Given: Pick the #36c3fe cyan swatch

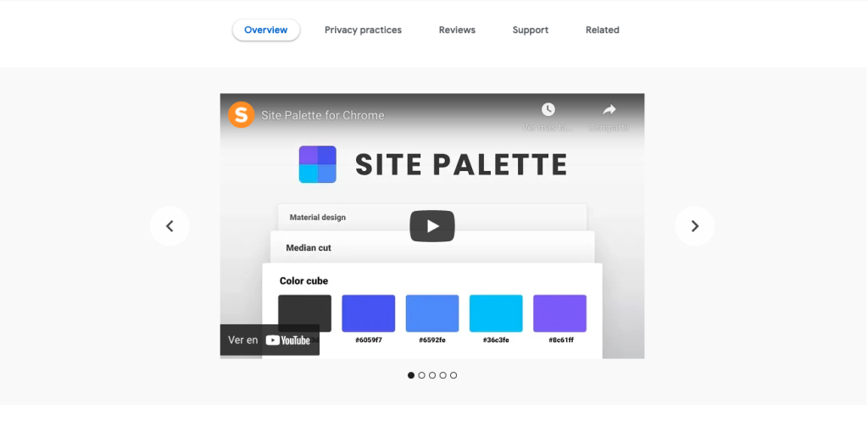Looking at the screenshot, I should click(496, 313).
